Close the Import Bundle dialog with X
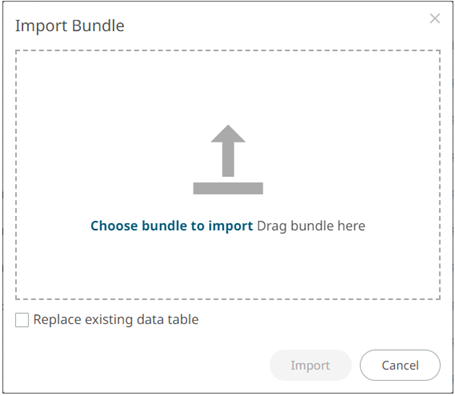The height and width of the screenshot is (396, 455). click(435, 19)
